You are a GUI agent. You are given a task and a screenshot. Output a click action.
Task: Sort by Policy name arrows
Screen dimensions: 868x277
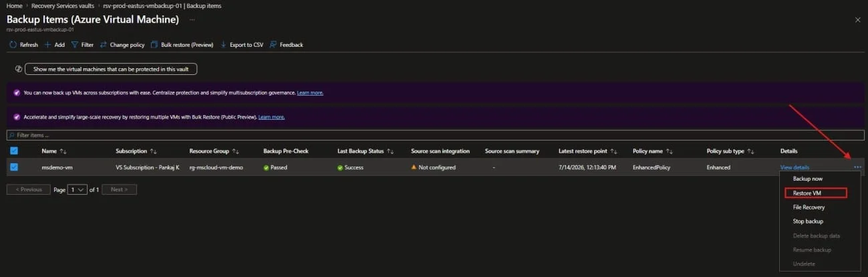[x=669, y=151]
